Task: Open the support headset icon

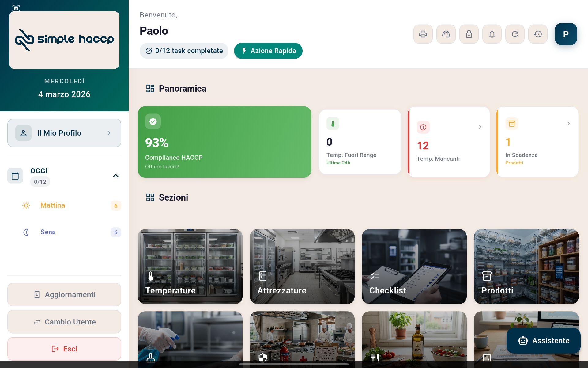Action: tap(446, 34)
